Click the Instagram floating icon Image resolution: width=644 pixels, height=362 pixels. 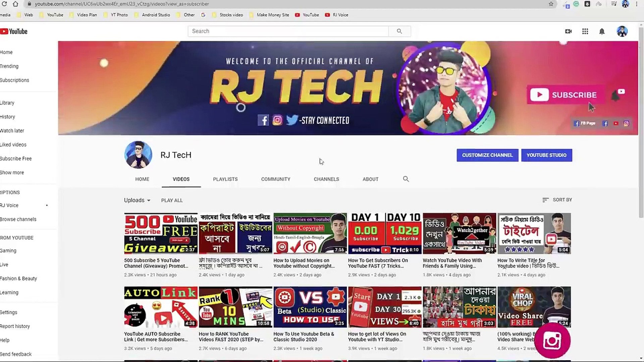tap(552, 340)
